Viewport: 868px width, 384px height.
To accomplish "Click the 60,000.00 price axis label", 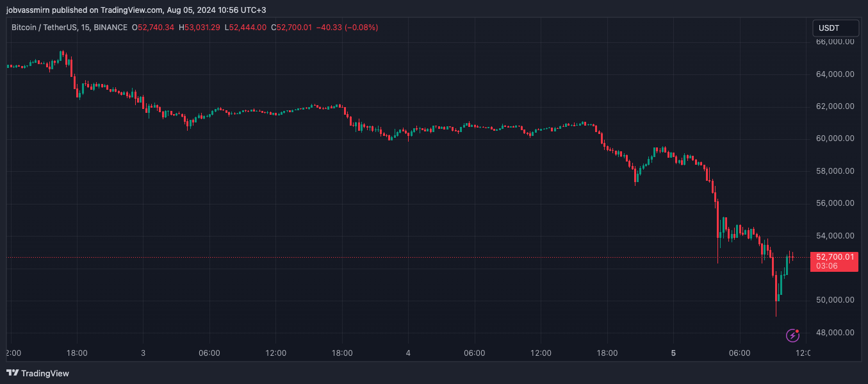I will [x=835, y=138].
